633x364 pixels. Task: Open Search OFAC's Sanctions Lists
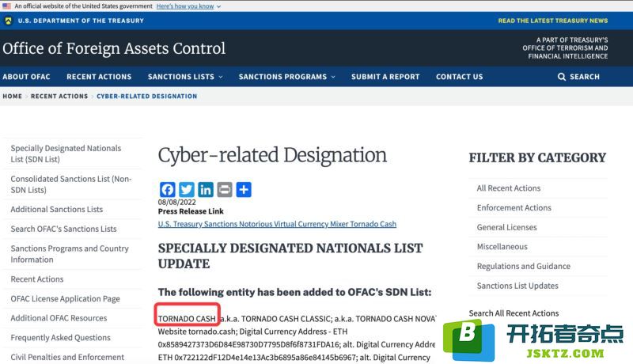click(73, 229)
